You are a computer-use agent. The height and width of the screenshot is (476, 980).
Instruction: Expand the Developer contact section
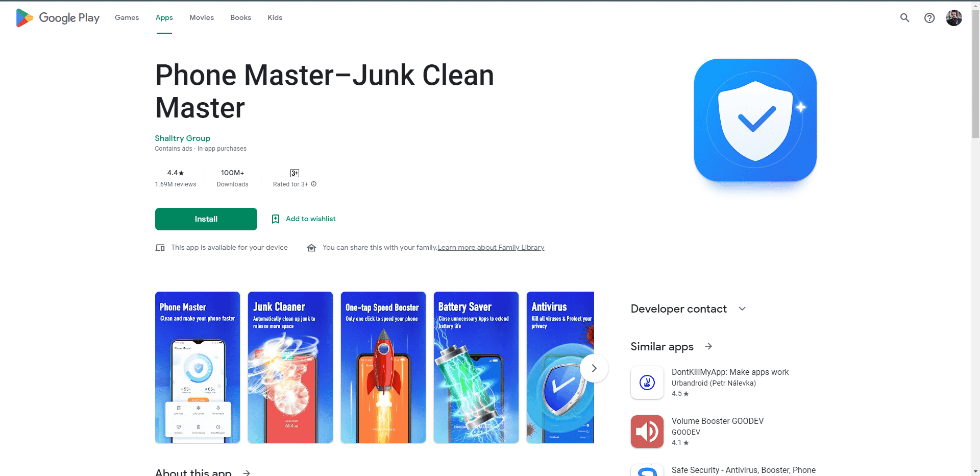pos(742,308)
